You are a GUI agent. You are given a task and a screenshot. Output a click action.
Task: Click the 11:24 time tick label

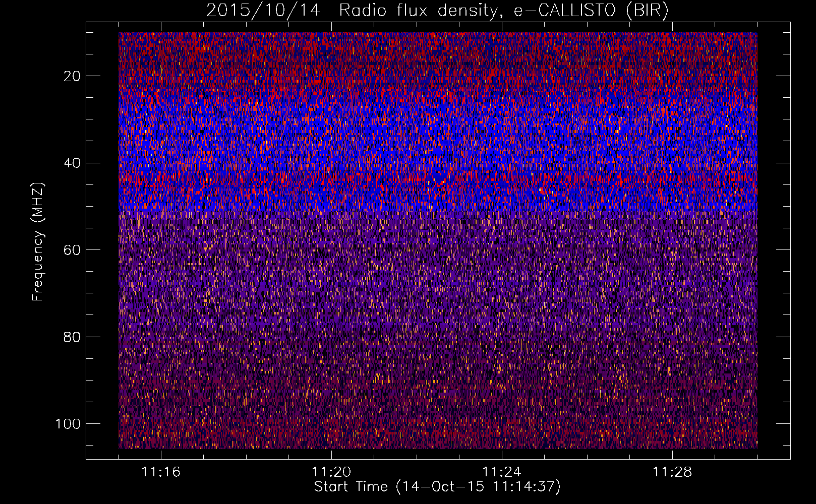tap(502, 472)
